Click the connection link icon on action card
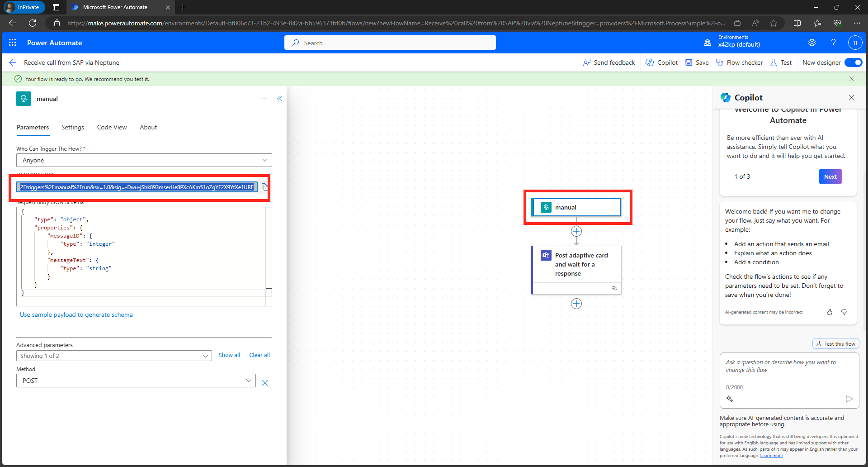Screen dimensions: 868x467 click(x=614, y=288)
